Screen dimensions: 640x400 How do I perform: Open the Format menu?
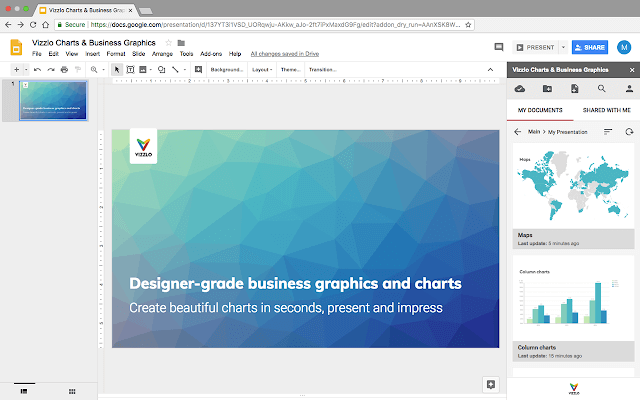click(116, 54)
